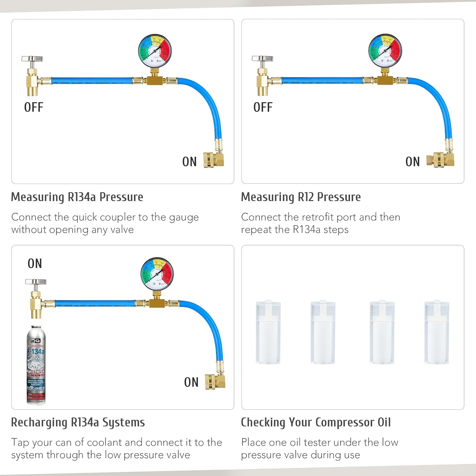
Task: Click the R-134a refrigerant can
Action: 36,365
